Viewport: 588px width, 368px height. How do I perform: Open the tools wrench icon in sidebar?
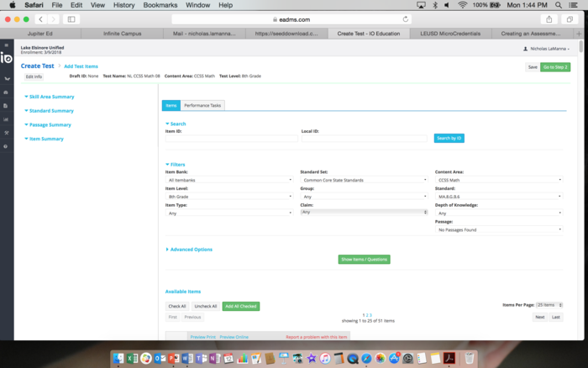click(7, 130)
